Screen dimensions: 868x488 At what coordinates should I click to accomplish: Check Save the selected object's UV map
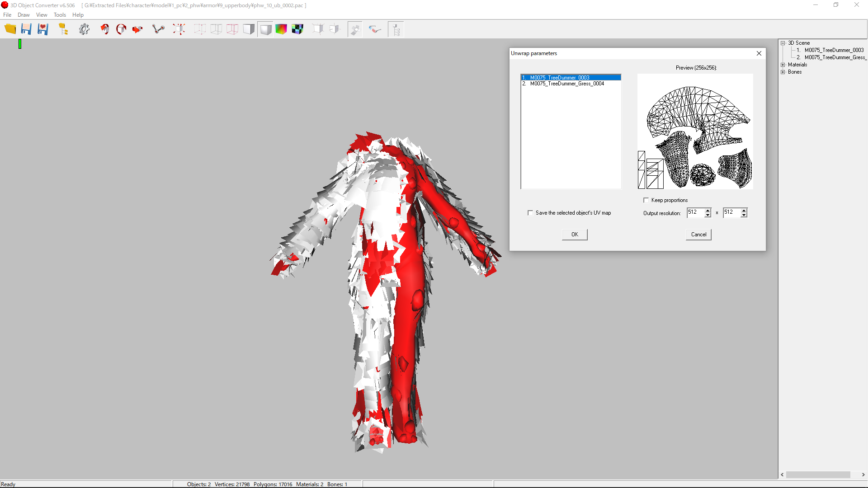pos(530,213)
